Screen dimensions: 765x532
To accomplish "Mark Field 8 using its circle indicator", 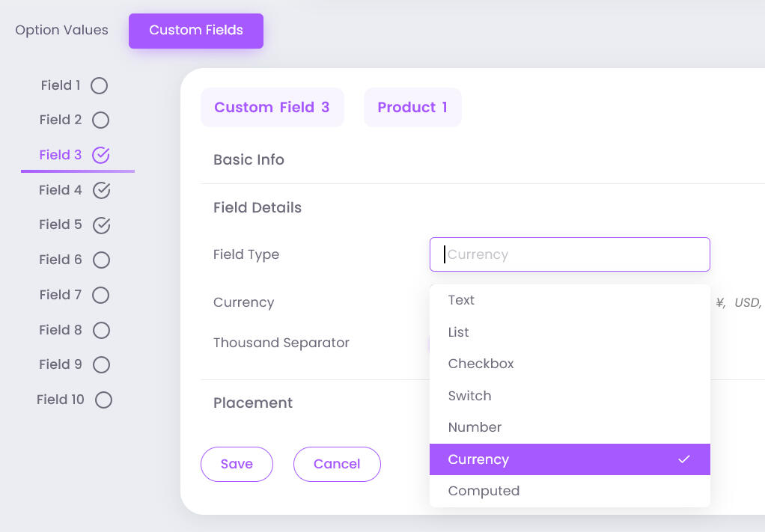I will click(100, 330).
